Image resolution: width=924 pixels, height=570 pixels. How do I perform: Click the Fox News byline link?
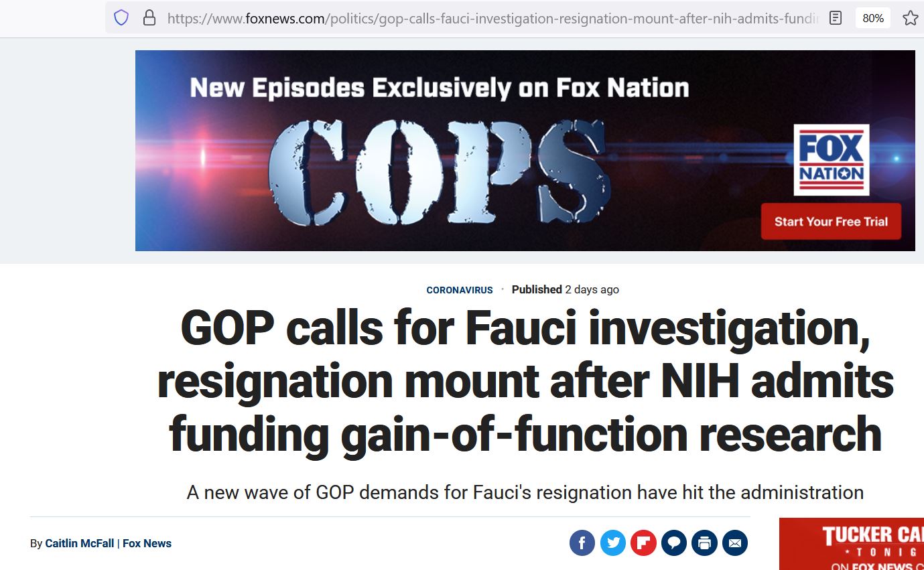(147, 543)
